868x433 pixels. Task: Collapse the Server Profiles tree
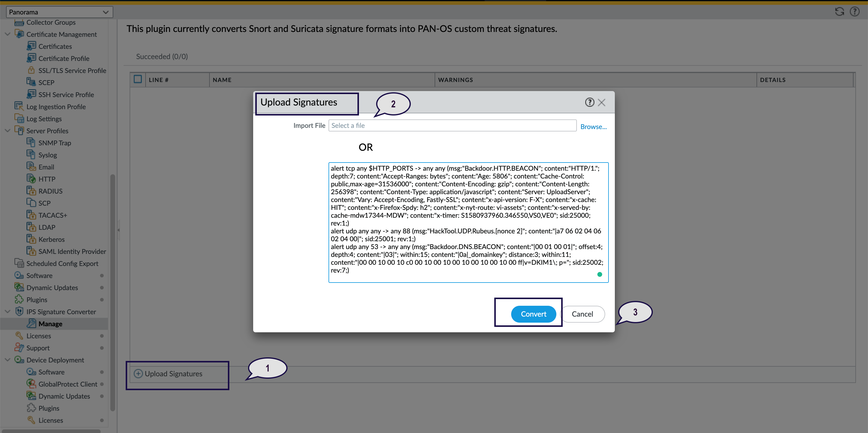coord(7,131)
